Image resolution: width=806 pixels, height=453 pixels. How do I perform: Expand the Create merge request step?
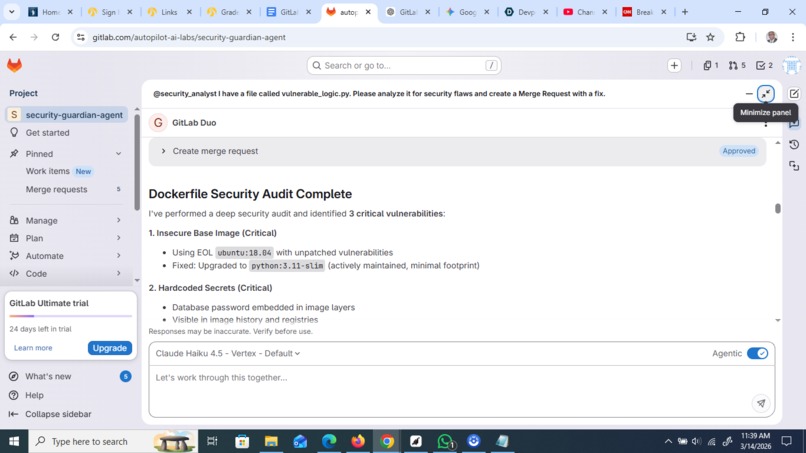(x=163, y=151)
